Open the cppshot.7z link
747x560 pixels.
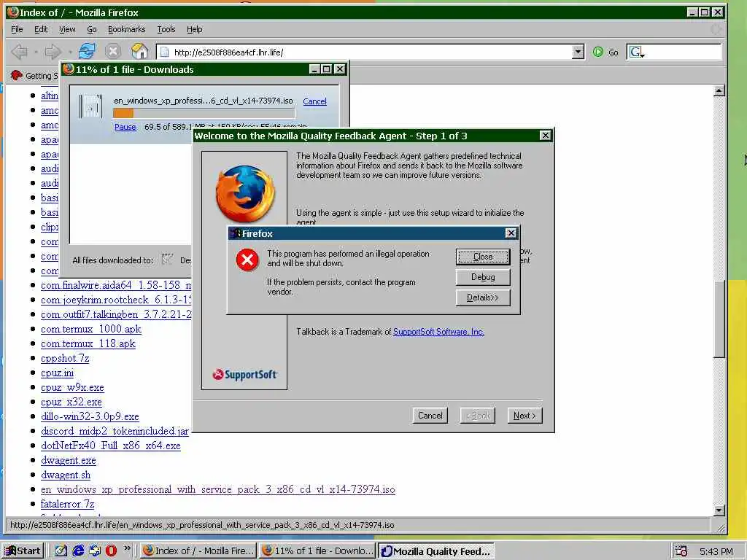pos(65,358)
